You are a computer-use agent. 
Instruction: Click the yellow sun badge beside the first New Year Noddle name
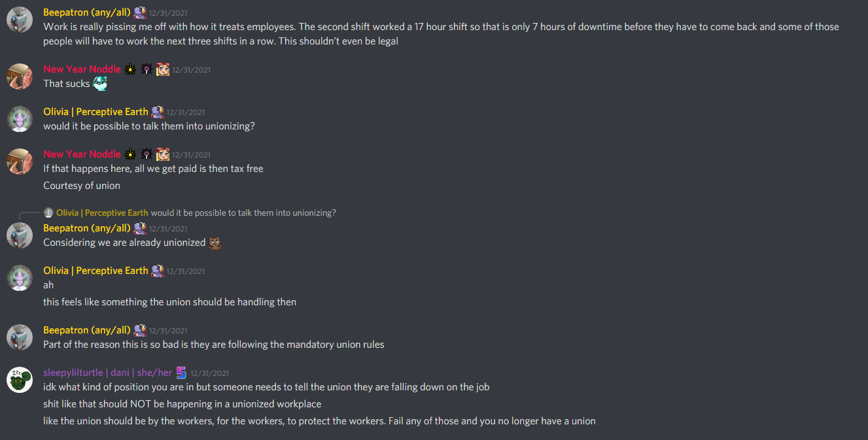point(130,69)
